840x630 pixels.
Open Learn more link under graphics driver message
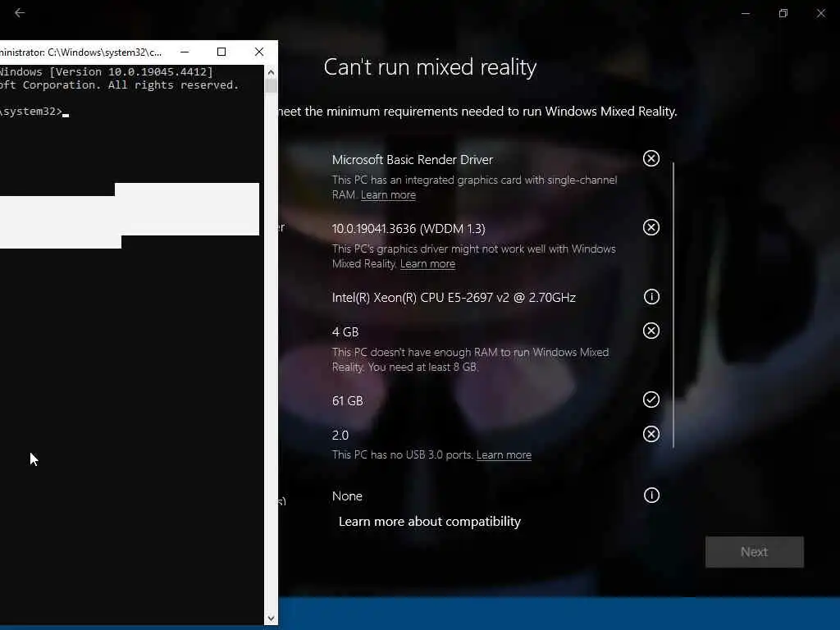point(427,263)
